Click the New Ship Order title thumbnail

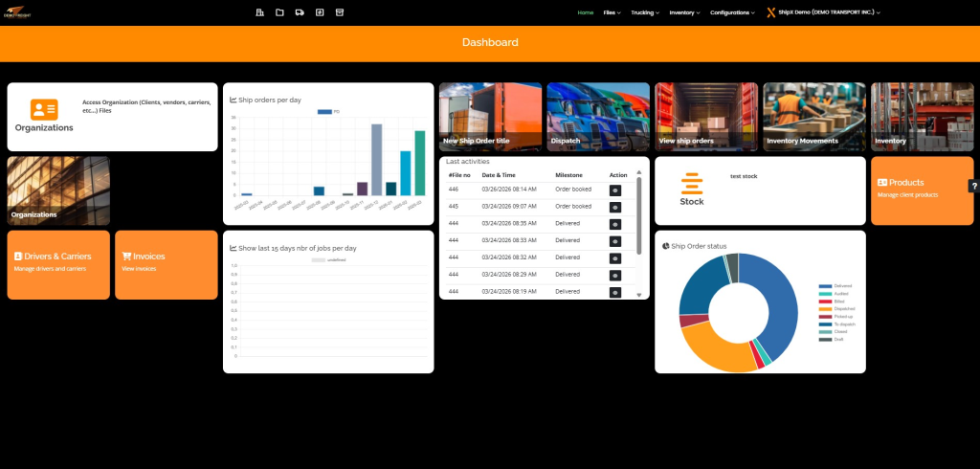pos(490,117)
